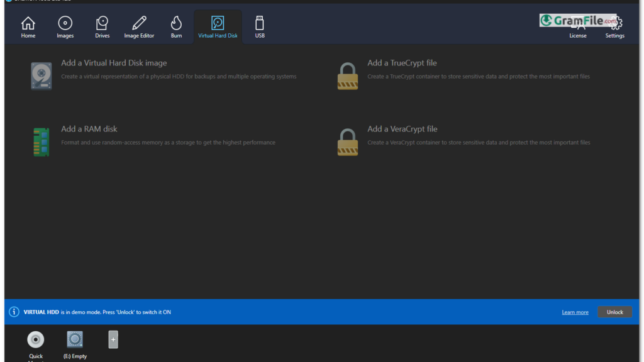Add a new drive with plus button
This screenshot has height=362, width=644.
(x=113, y=339)
